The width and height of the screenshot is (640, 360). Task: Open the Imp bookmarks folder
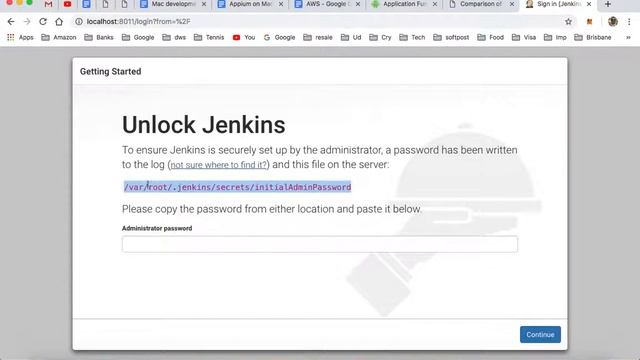click(x=555, y=37)
